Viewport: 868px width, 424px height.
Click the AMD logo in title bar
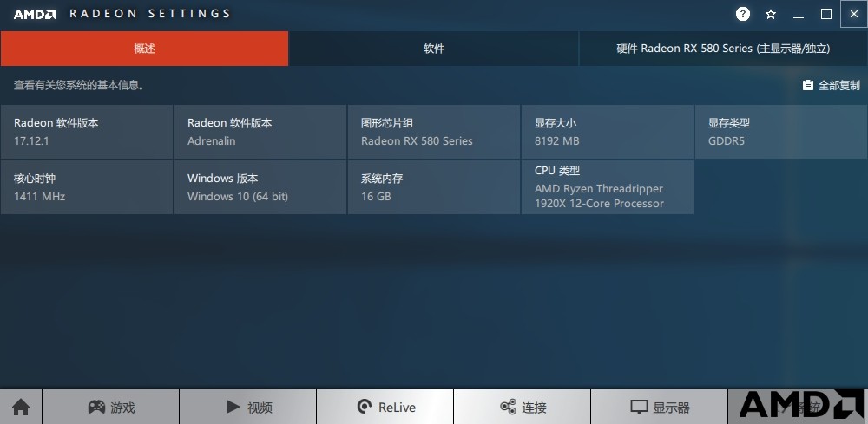(35, 15)
